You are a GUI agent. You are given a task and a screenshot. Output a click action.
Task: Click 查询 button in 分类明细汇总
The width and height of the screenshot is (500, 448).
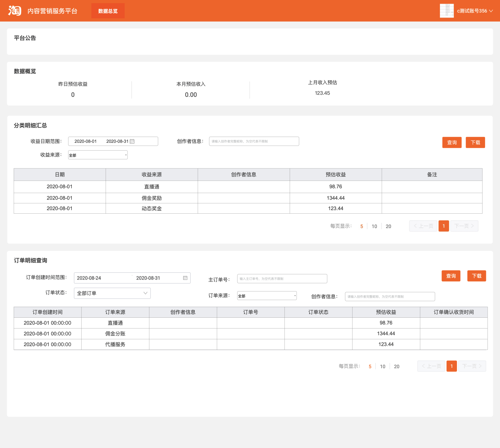click(452, 142)
